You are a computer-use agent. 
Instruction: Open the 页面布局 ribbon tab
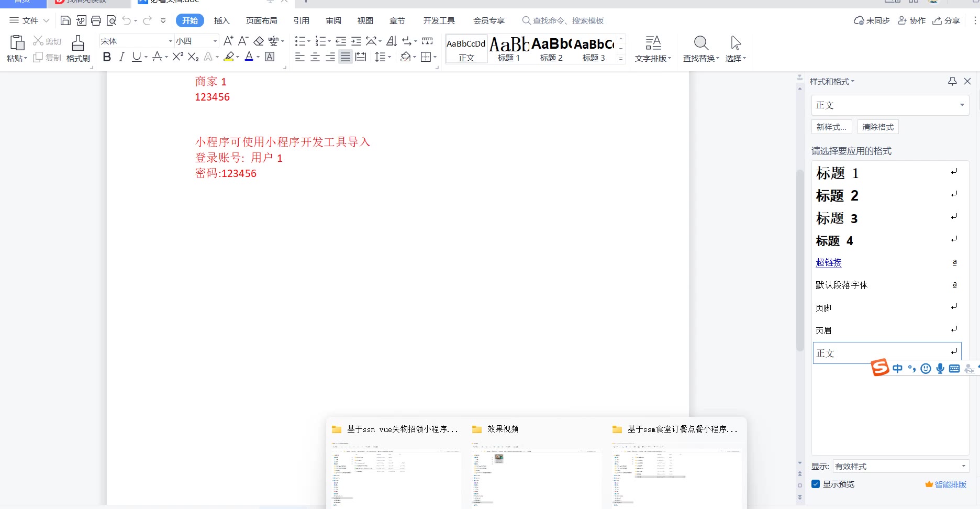261,20
